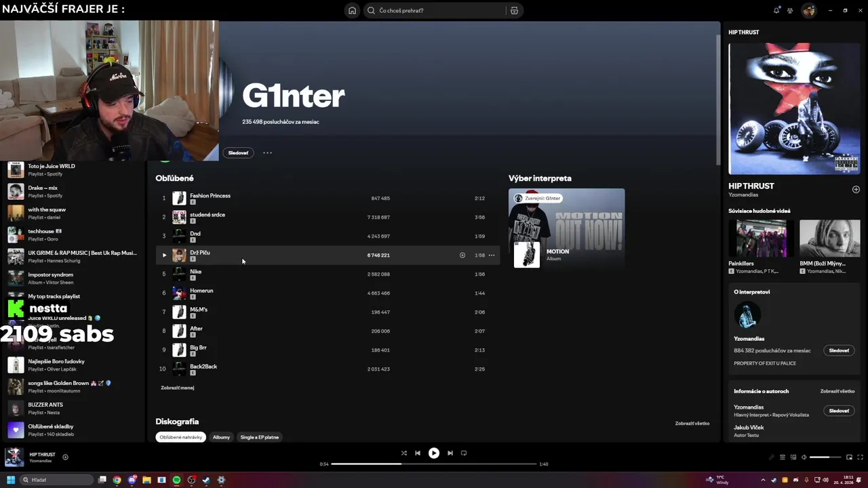Open the play queue icon
The image size is (868, 488).
click(x=783, y=457)
